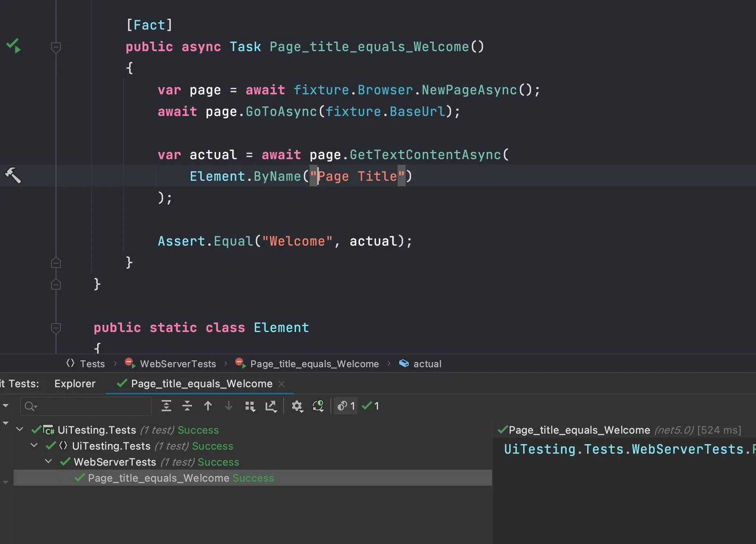Click the dropdown arrow left of the search field

tap(6, 406)
